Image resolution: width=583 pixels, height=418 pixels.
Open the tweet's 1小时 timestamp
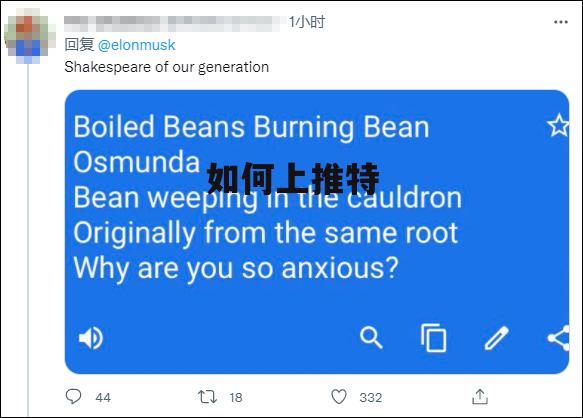click(307, 22)
